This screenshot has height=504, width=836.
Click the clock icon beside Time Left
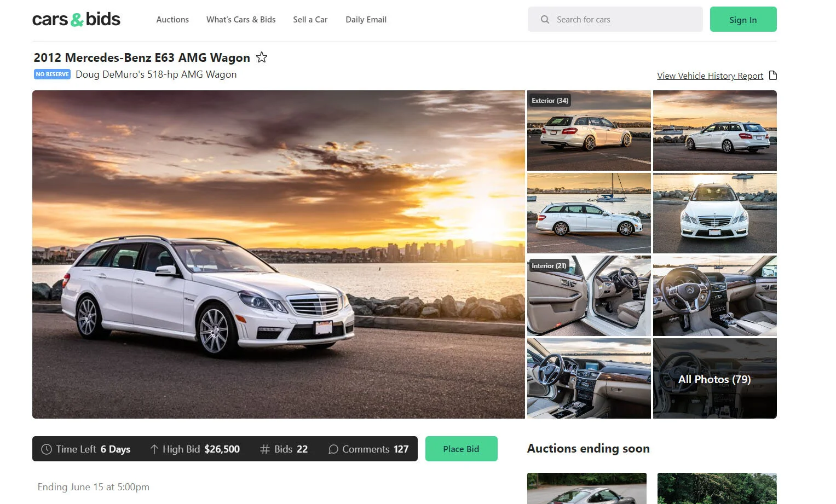click(47, 449)
